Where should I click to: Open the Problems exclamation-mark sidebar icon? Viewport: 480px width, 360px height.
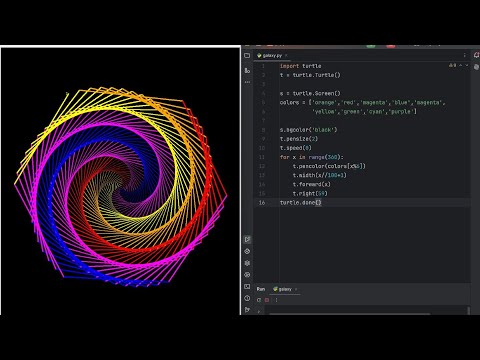click(x=247, y=298)
